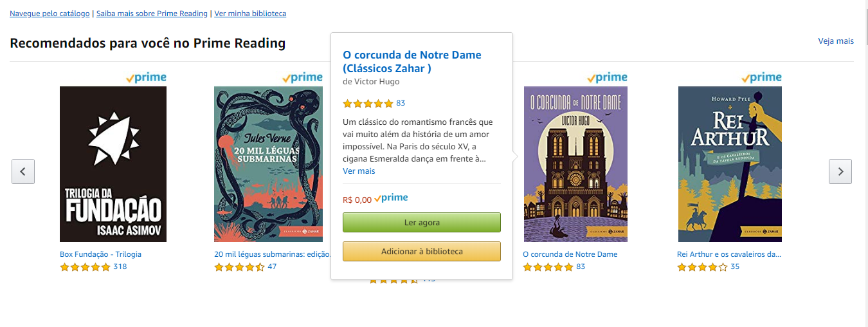Go to Ver minha biblioteca link
The image size is (868, 327).
pyautogui.click(x=250, y=14)
